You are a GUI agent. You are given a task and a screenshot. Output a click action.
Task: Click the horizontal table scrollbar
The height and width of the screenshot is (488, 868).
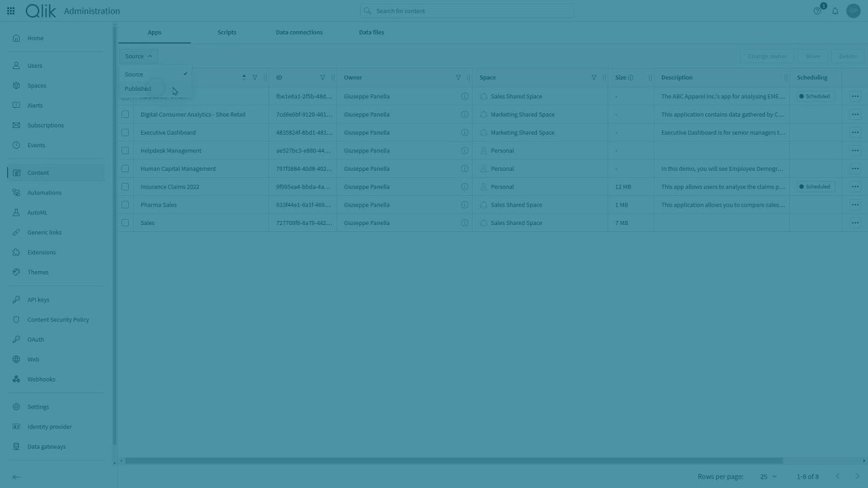coord(454,461)
